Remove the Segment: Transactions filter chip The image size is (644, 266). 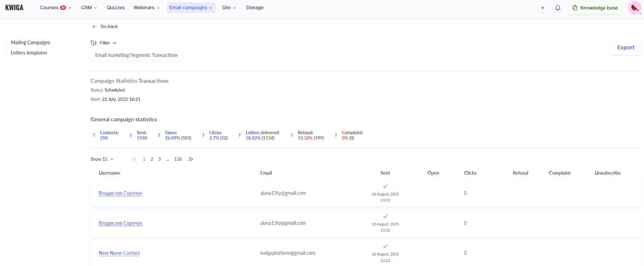136,55
